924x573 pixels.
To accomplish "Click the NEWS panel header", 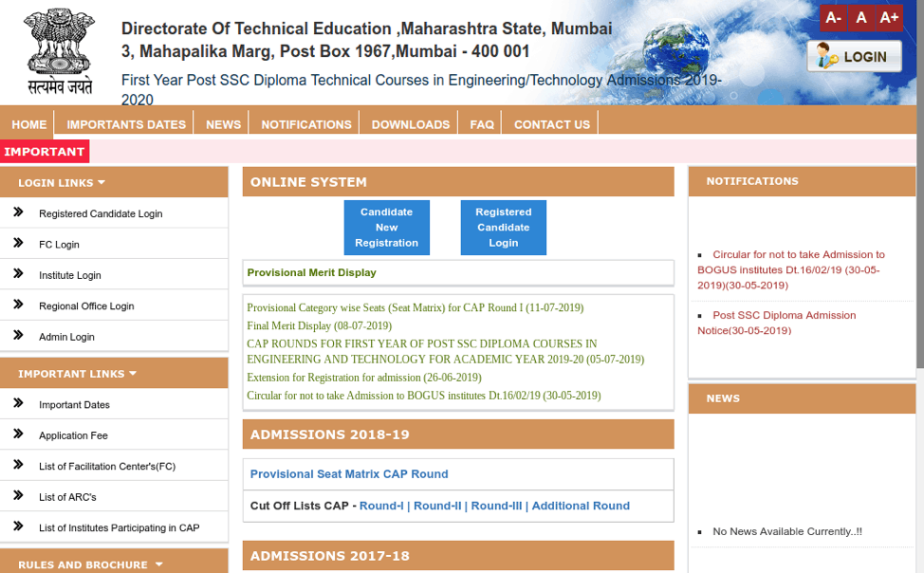I will coord(802,398).
